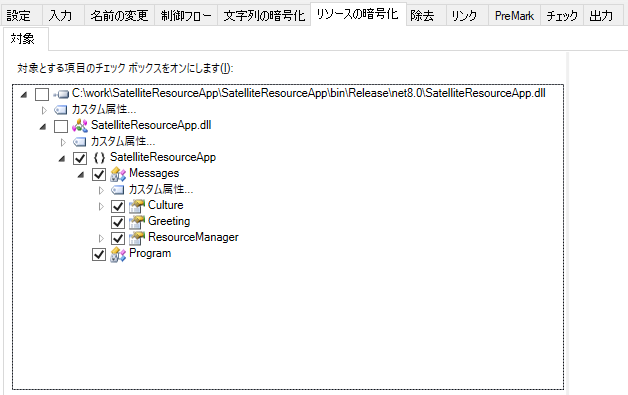Select the Program row
Viewport: 628px width, 395px height.
(150, 254)
